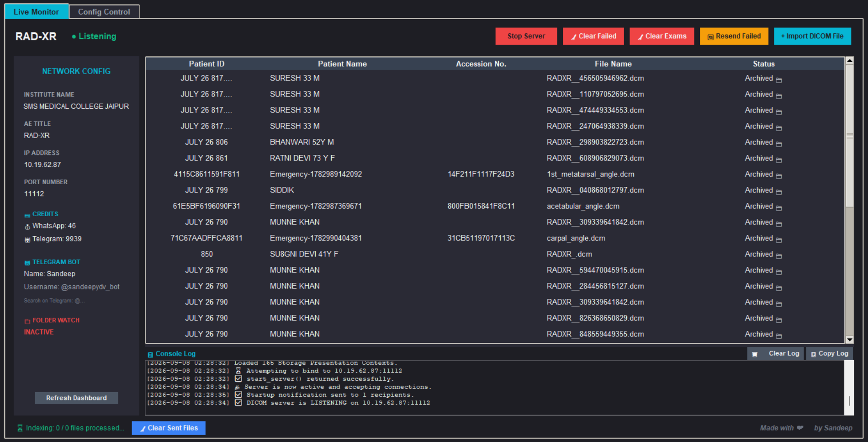The width and height of the screenshot is (868, 442).
Task: Click the green Listening status indicator
Action: tap(94, 36)
